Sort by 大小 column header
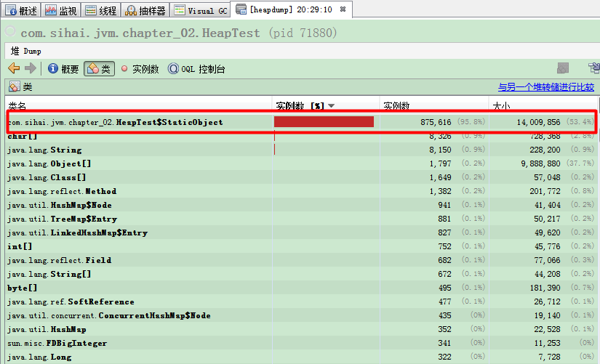Viewport: 600px width, 364px height. point(543,105)
